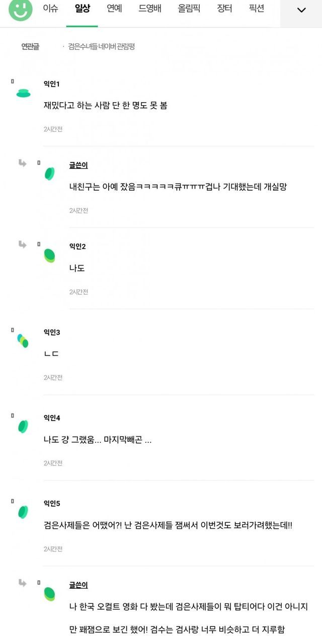322x644 pixels.
Task: Click 익인3's multicolored avatar icon
Action: pos(23,341)
